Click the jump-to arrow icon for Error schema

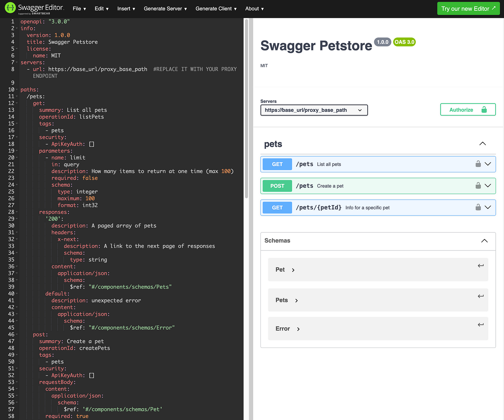481,325
